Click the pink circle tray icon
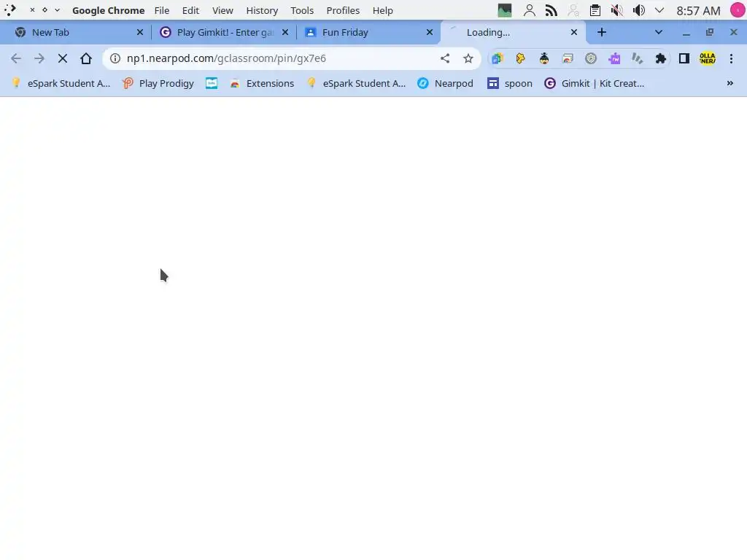Image resolution: width=747 pixels, height=560 pixels. (x=738, y=10)
